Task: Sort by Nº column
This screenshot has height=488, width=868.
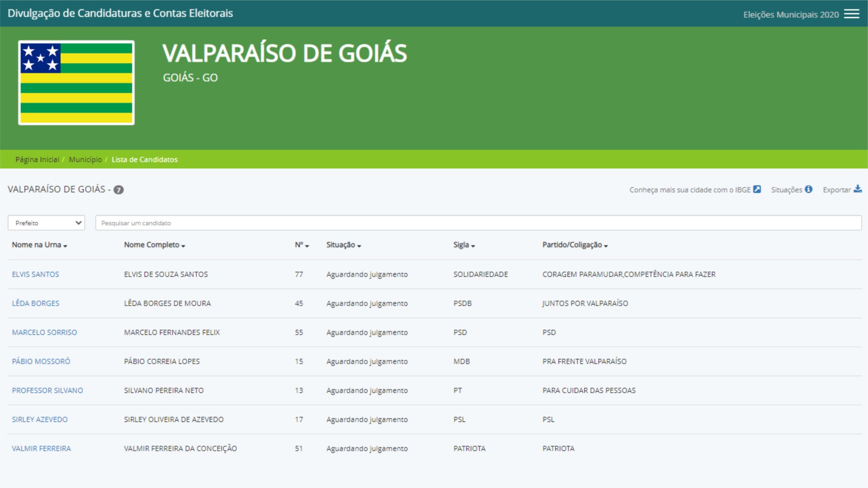Action: pos(302,245)
